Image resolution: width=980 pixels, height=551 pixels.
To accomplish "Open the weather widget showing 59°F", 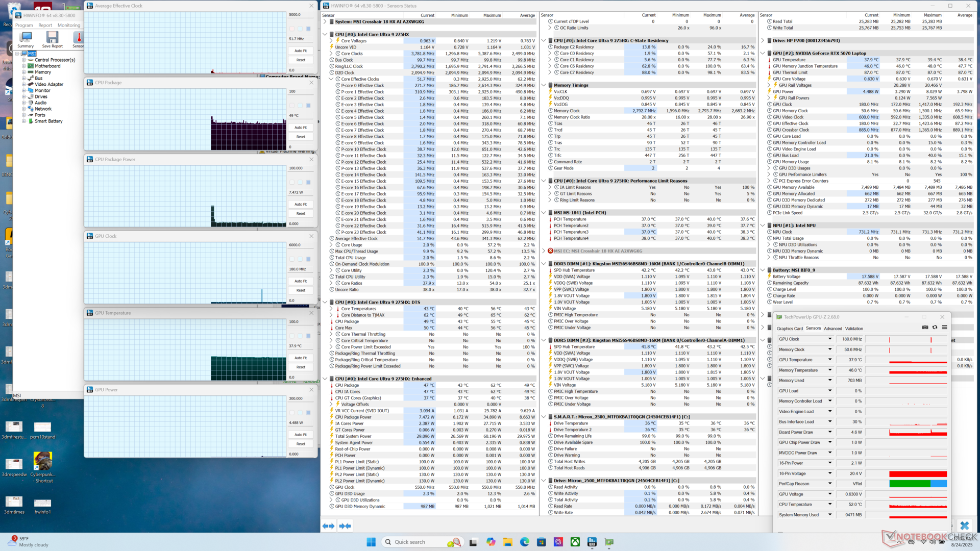I will (x=28, y=541).
